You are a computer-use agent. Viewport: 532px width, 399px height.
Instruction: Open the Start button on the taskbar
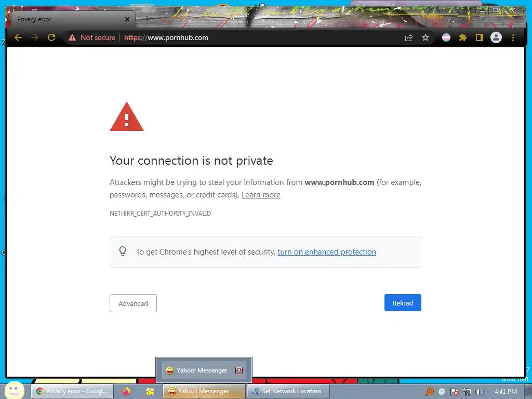(14, 391)
